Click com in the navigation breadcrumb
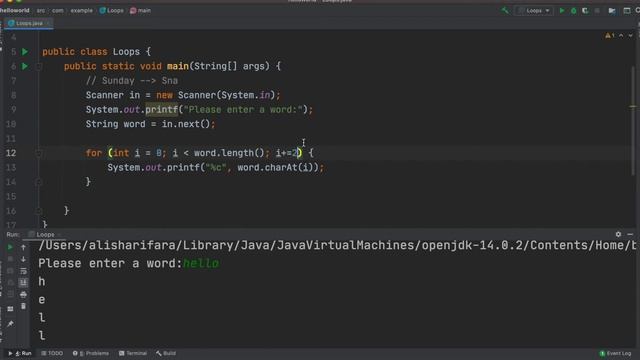 [58, 11]
